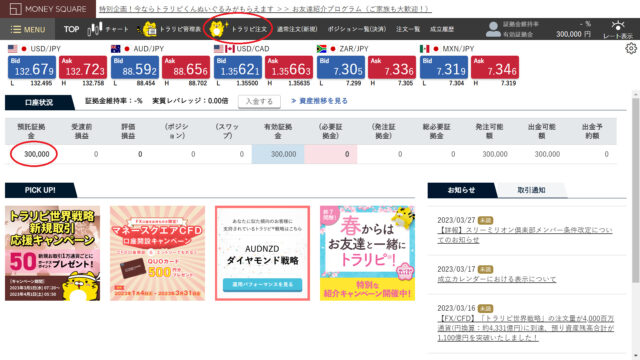Open the chart candlestick icon
Image resolution: width=640 pixels, height=360 pixels.
pos(94,29)
